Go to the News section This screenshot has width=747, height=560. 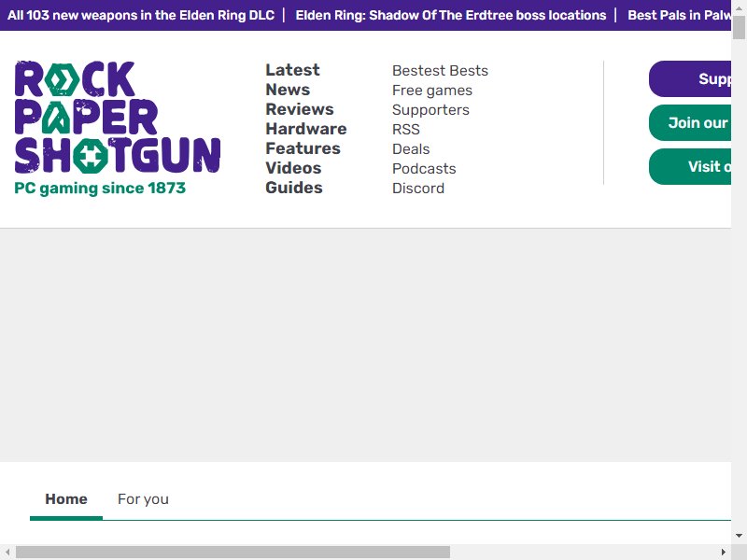point(288,90)
